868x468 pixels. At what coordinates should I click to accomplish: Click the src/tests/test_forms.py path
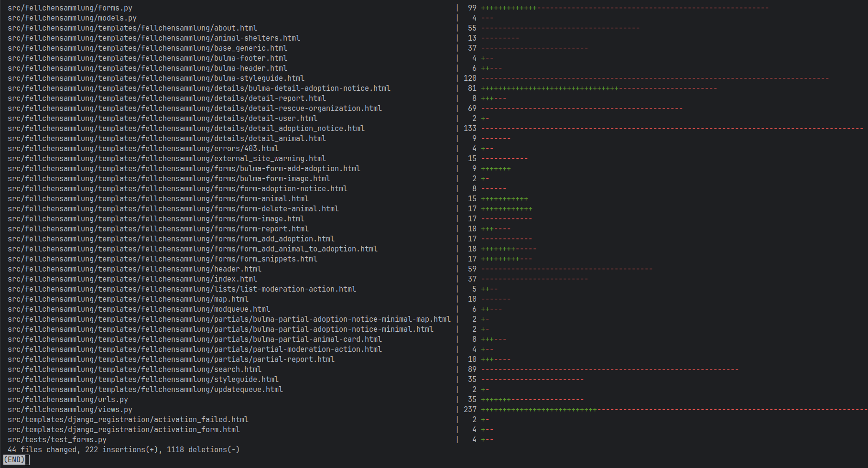(x=57, y=440)
